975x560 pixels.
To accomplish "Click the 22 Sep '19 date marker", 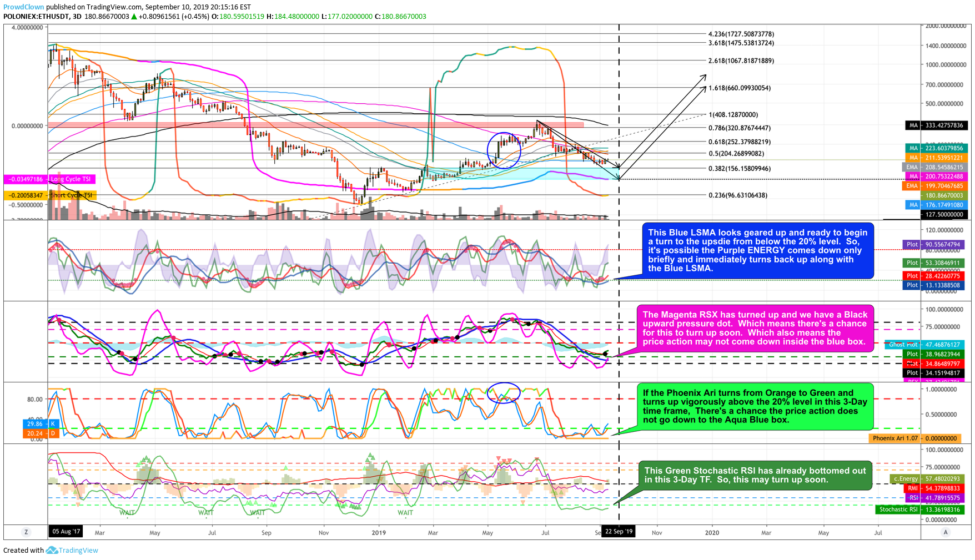I will point(619,532).
